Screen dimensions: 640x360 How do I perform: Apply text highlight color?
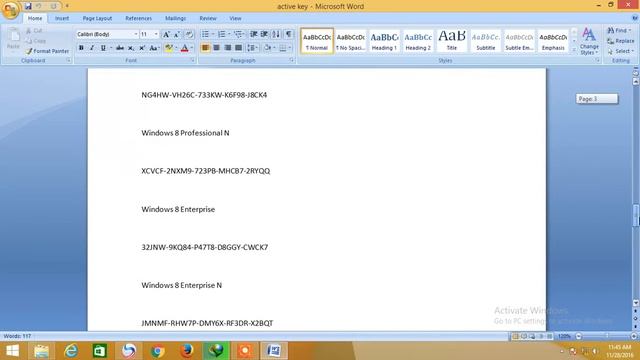[169, 48]
